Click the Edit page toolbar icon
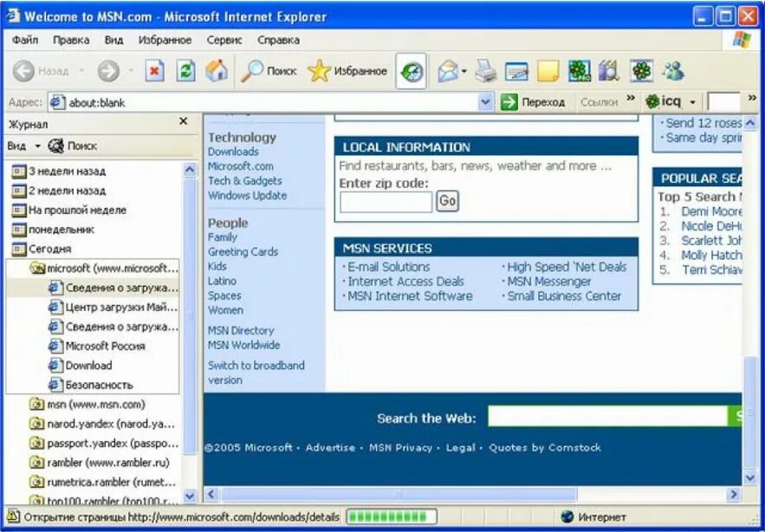The image size is (765, 532). (516, 72)
